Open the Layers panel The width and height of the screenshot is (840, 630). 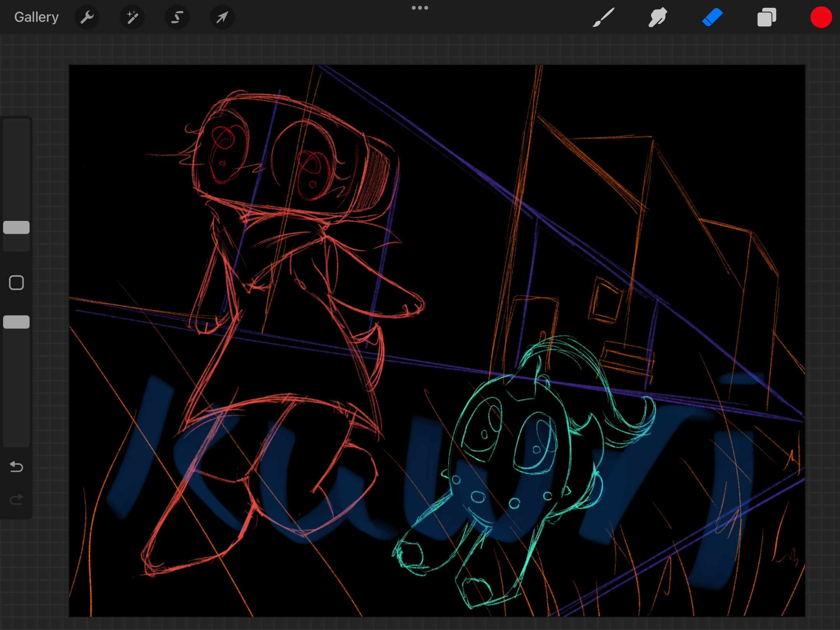click(x=766, y=17)
